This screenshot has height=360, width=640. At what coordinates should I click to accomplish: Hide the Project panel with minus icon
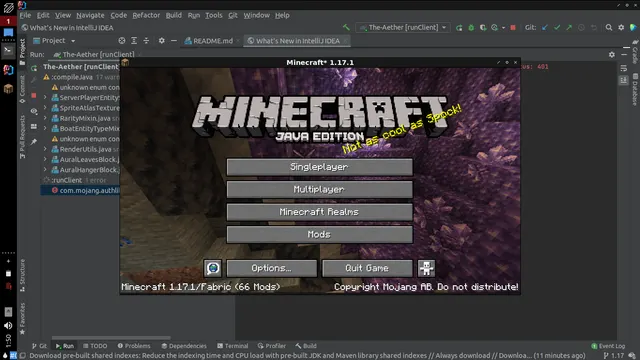(174, 40)
